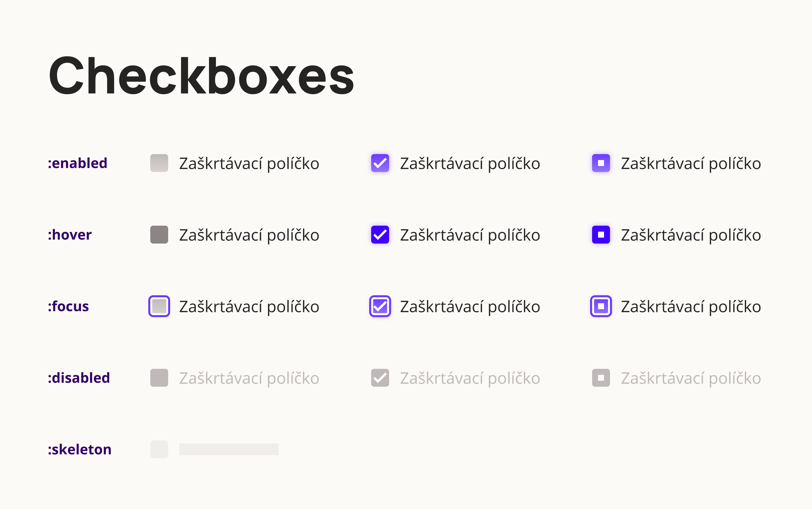Toggle the focused indeterminate checkbox in the :focus row

click(x=601, y=306)
